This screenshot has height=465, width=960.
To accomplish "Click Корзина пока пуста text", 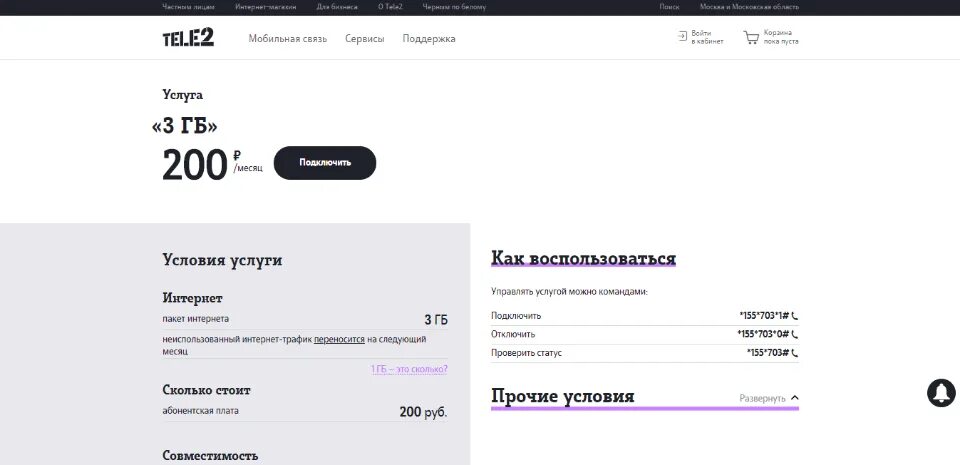I will [x=781, y=37].
